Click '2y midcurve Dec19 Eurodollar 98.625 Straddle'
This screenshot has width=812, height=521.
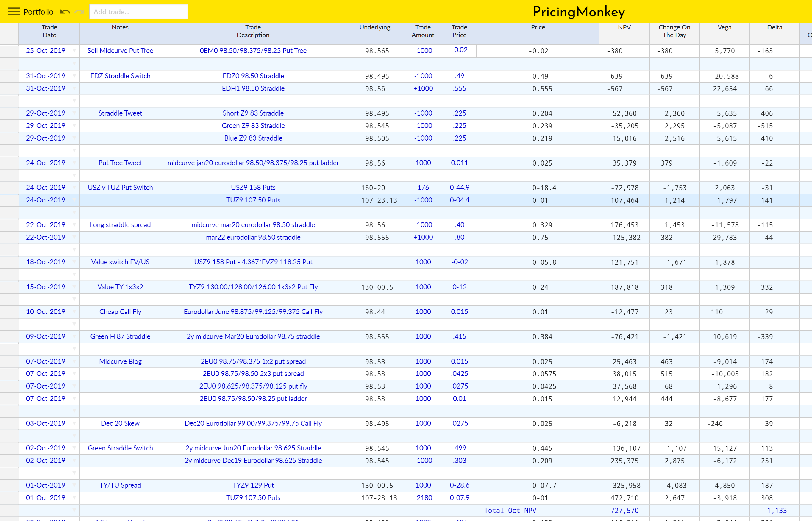pos(253,461)
